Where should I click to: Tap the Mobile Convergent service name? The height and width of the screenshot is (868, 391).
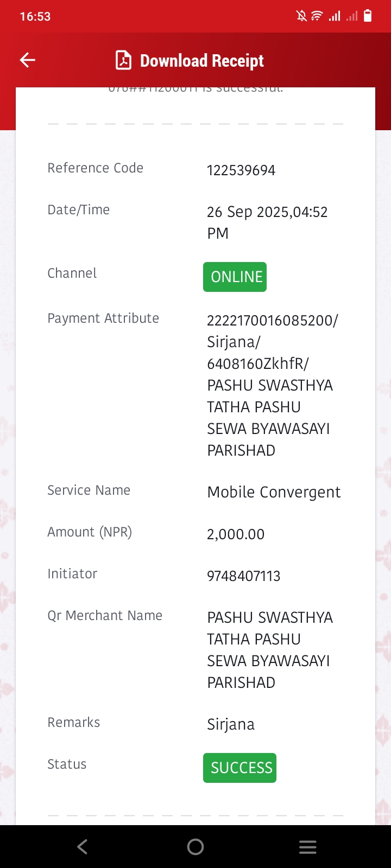pos(274,492)
